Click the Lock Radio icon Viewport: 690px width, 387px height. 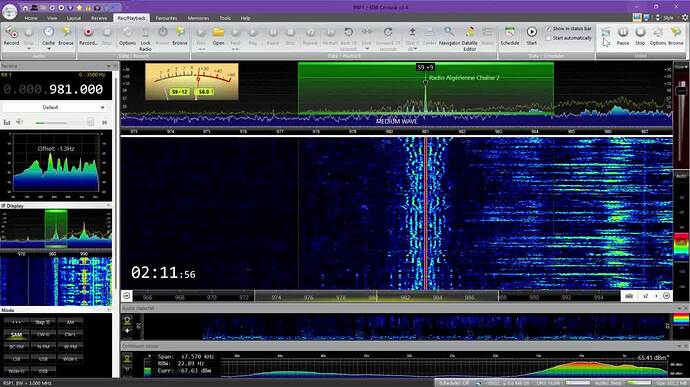pyautogui.click(x=145, y=39)
